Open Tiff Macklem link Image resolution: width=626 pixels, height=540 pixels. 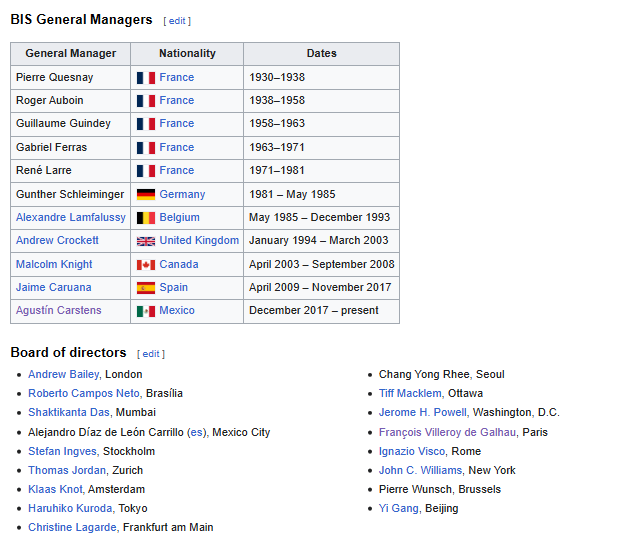tap(410, 394)
